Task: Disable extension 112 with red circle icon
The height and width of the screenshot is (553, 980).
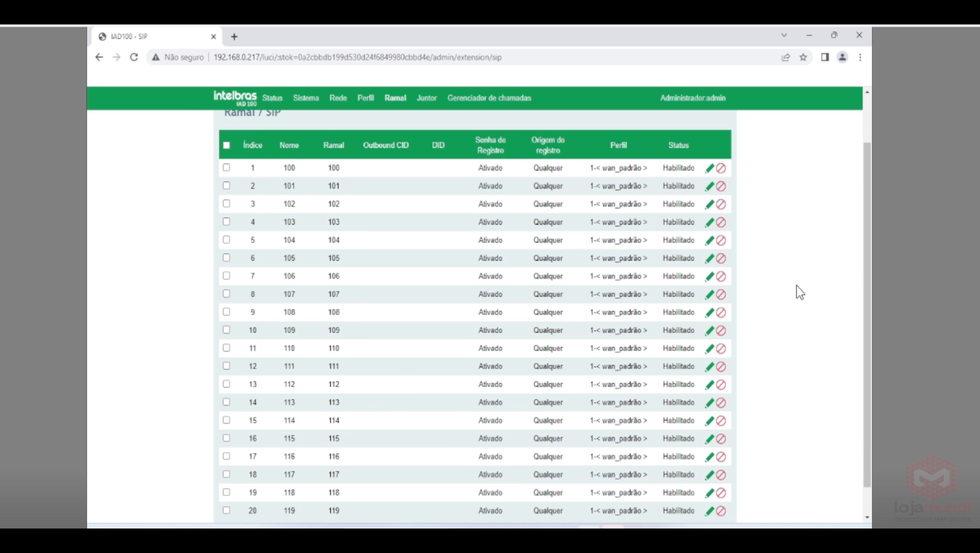Action: (x=721, y=385)
